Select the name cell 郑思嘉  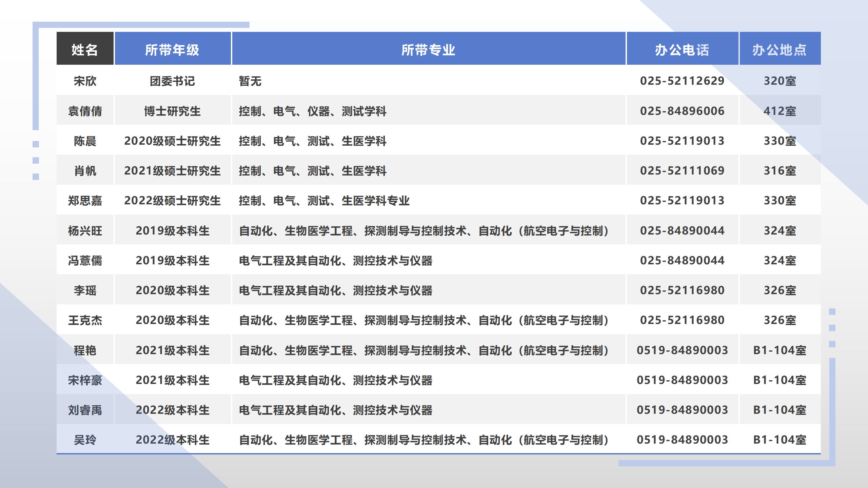(x=85, y=200)
